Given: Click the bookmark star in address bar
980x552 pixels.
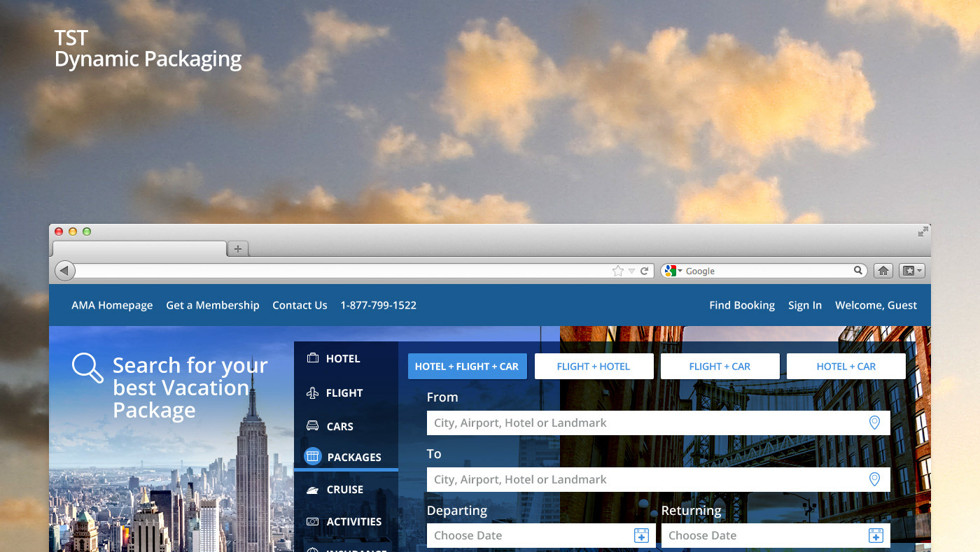Looking at the screenshot, I should point(617,271).
